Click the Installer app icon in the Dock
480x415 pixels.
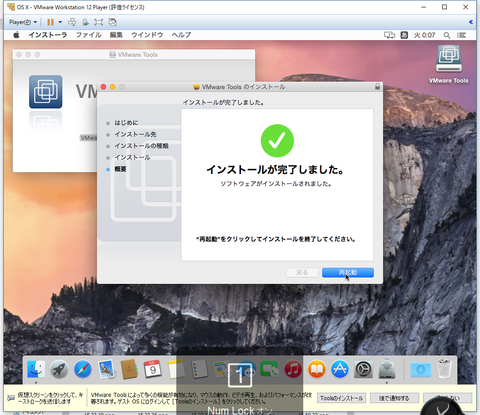pos(387,369)
